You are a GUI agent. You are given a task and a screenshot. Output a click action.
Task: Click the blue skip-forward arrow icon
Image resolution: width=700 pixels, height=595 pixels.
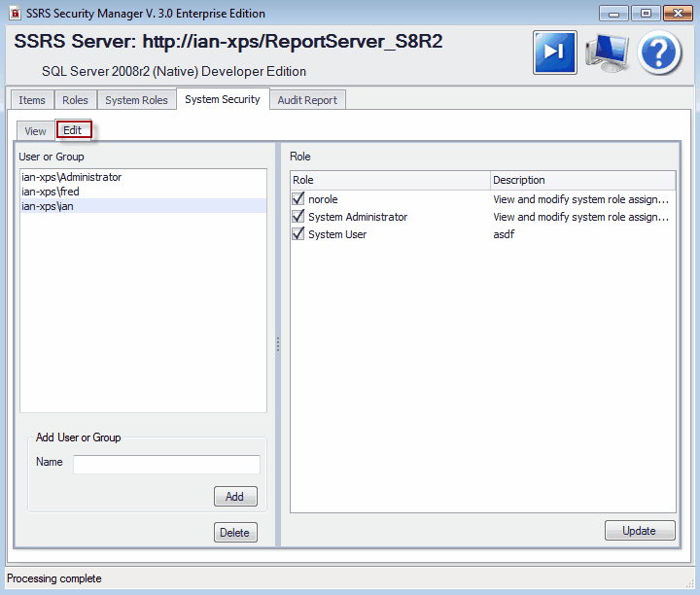554,52
